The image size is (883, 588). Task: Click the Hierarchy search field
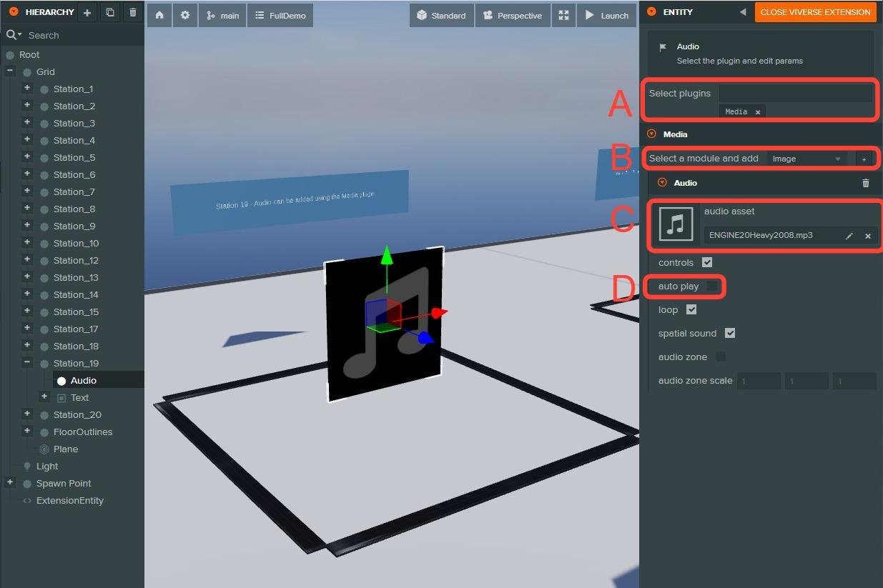click(x=79, y=35)
